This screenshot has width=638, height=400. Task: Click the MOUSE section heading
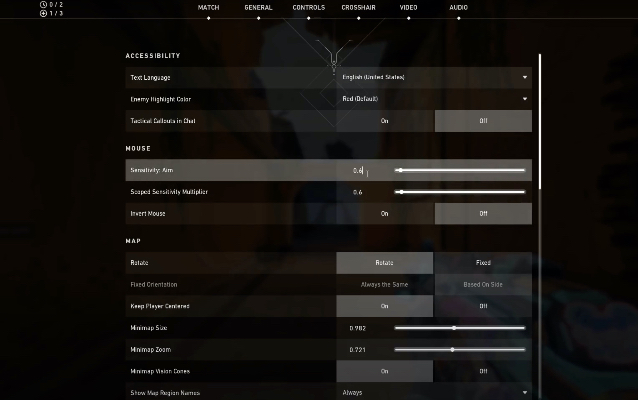click(138, 149)
